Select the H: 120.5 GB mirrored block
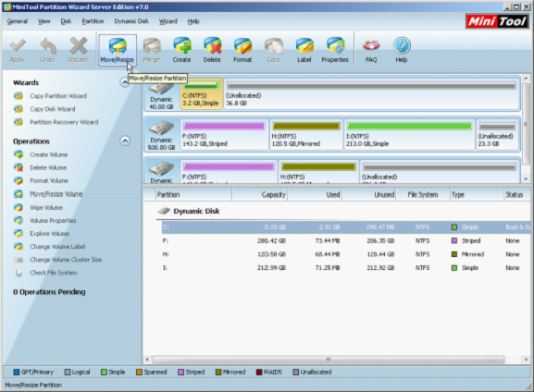The image size is (534, 392). point(306,134)
